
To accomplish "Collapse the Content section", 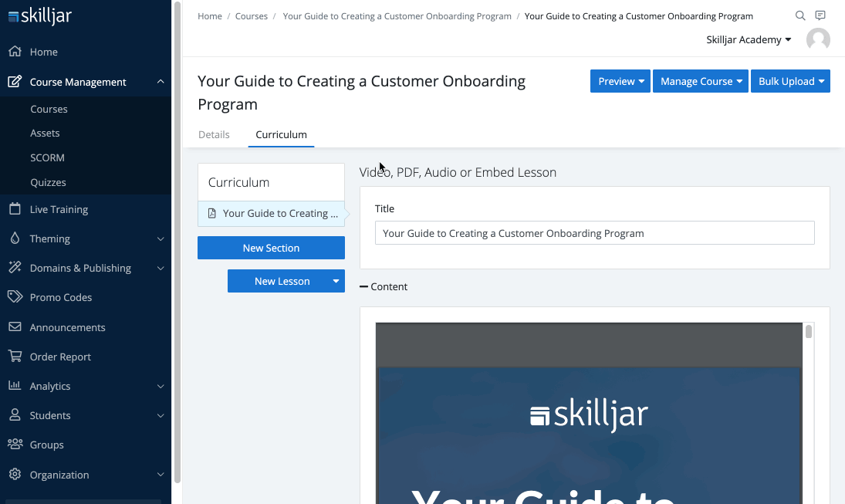I will [364, 286].
